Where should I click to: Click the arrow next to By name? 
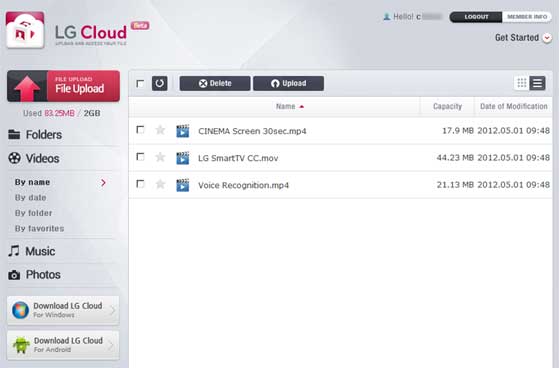pos(103,183)
